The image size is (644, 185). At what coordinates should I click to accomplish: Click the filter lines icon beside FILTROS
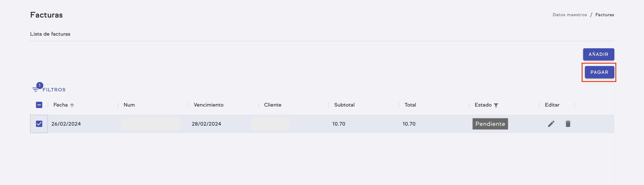[35, 90]
